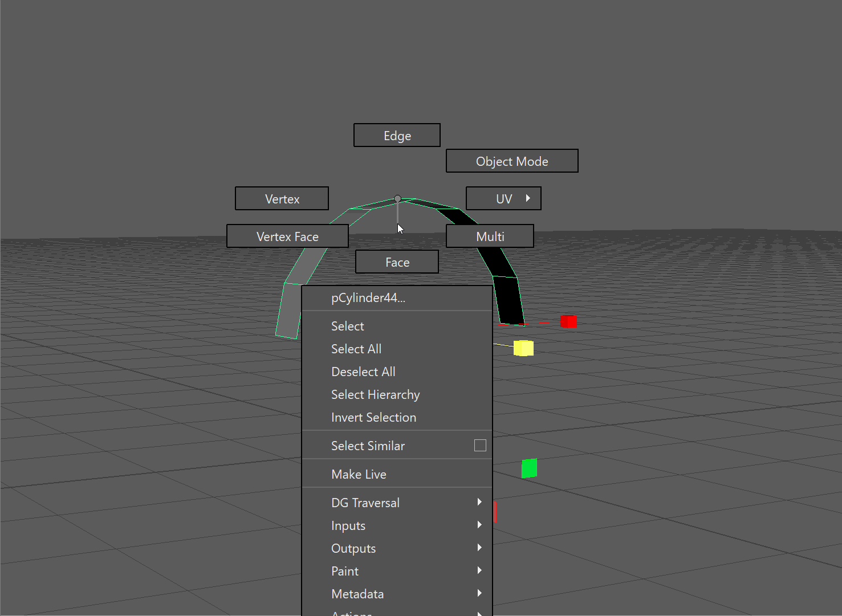This screenshot has width=842, height=616.
Task: Pick Vertex Face from marking menu
Action: [287, 236]
